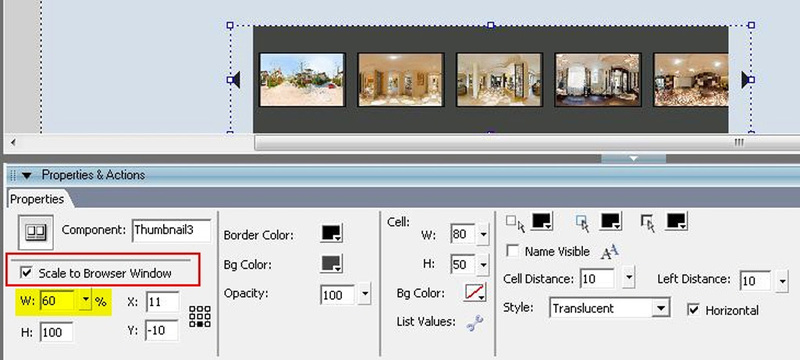Select the third panorama thumbnail
Screen dimensions: 800x360
499,80
